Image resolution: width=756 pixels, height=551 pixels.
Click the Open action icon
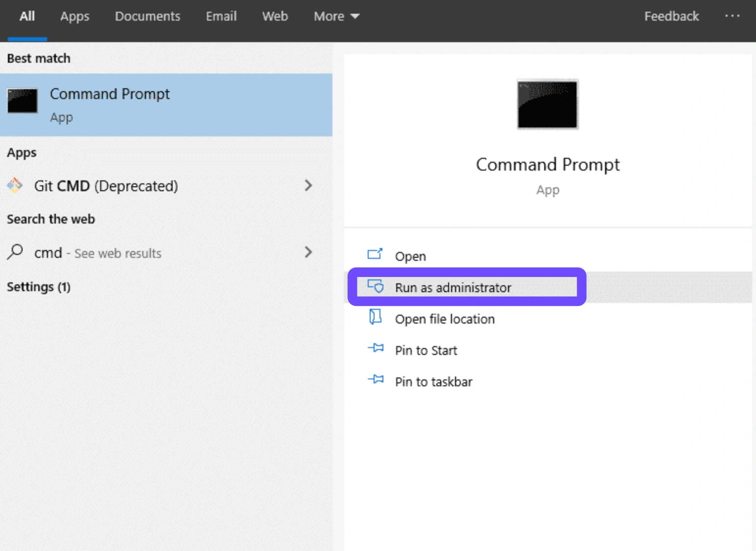point(375,254)
